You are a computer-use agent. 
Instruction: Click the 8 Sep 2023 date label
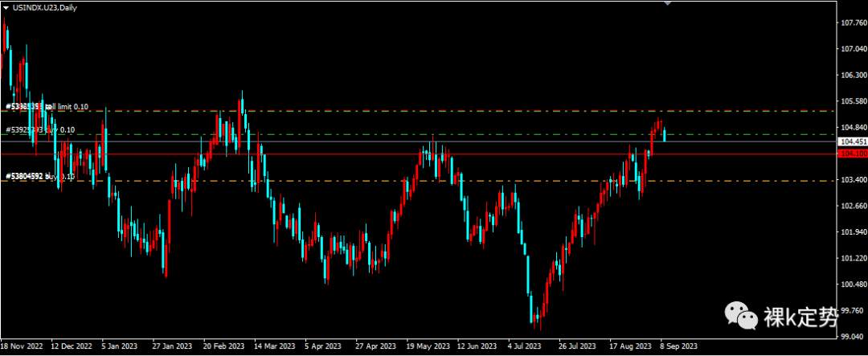click(x=678, y=346)
